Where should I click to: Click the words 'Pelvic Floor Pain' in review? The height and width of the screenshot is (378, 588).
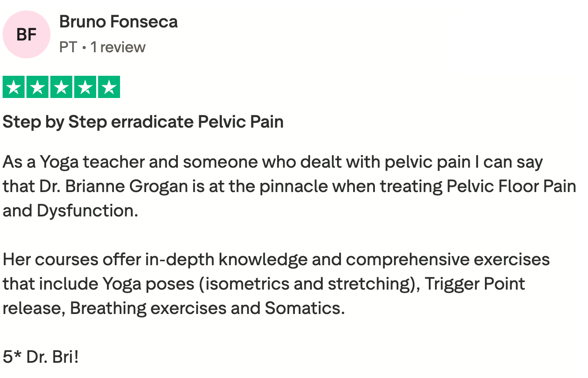[511, 186]
